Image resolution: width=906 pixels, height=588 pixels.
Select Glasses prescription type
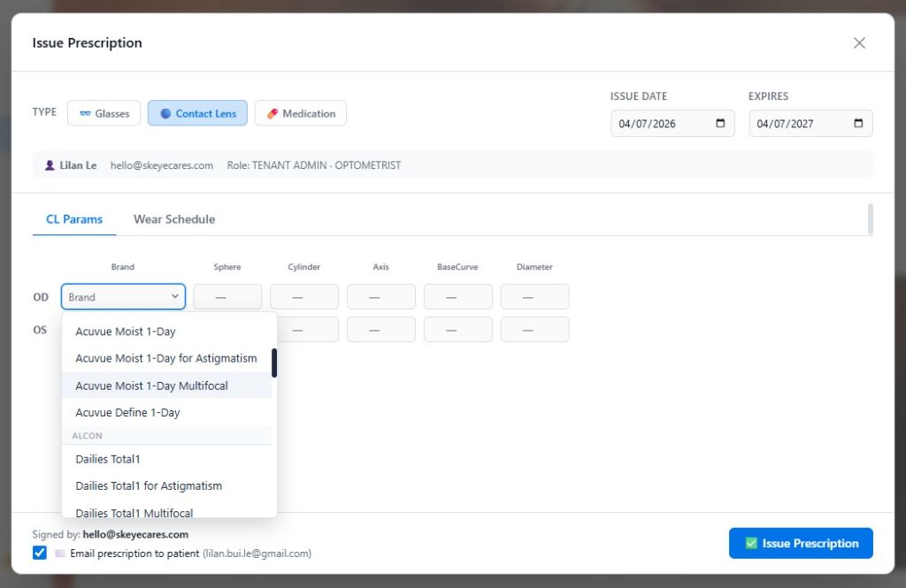click(x=104, y=113)
